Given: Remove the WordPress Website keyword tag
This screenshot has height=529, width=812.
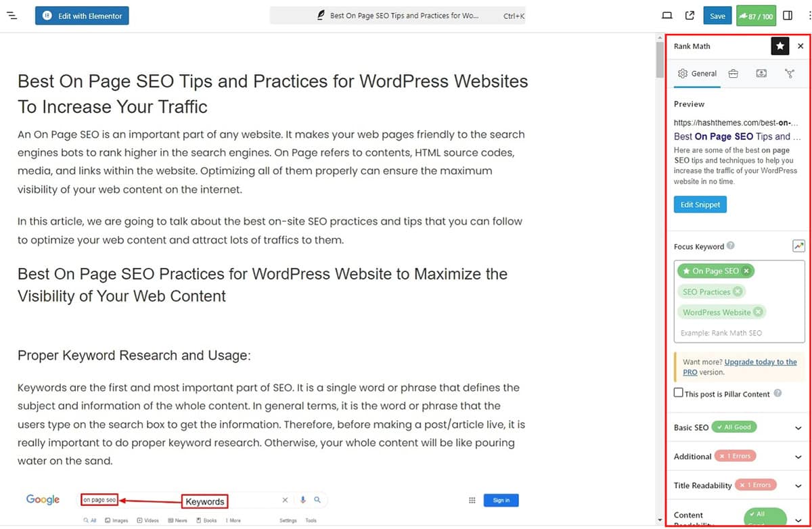Looking at the screenshot, I should click(758, 312).
